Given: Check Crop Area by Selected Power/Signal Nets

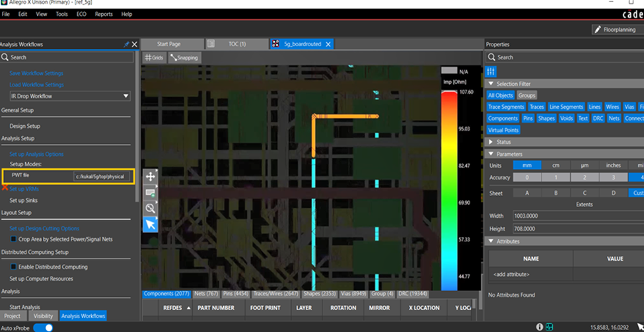Looking at the screenshot, I should click(14, 239).
